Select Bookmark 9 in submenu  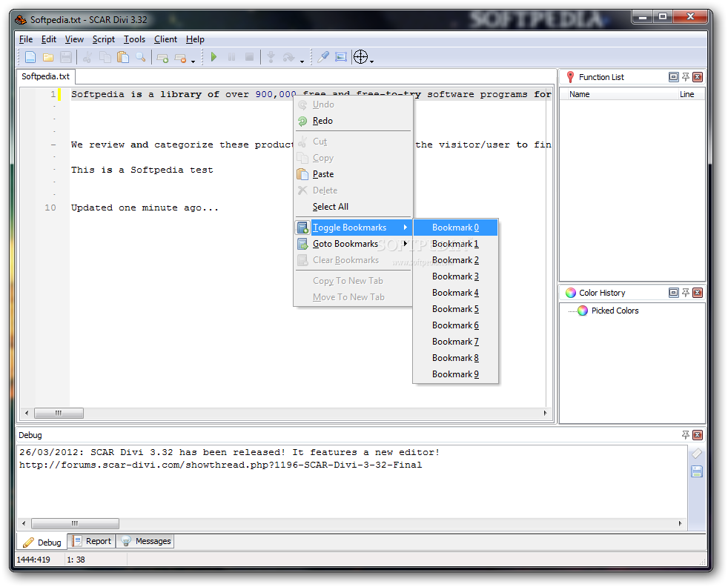tap(455, 374)
